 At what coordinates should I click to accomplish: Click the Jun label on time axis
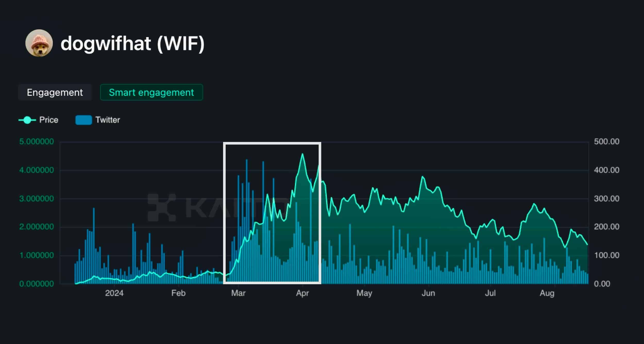click(428, 293)
